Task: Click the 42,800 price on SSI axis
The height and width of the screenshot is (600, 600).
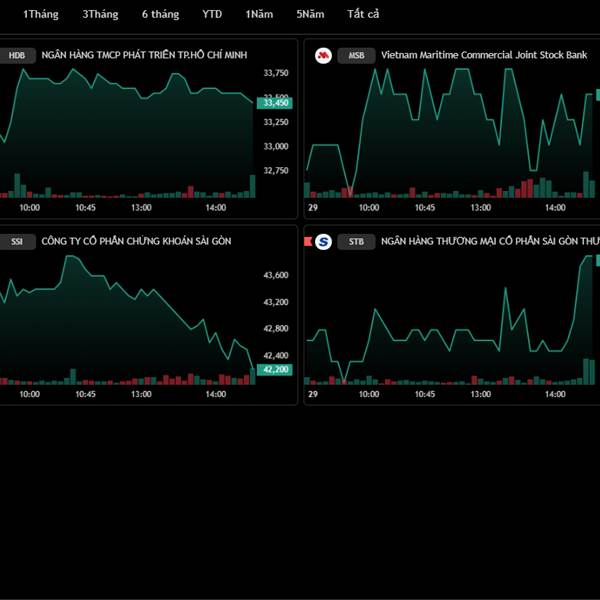Action: point(276,329)
